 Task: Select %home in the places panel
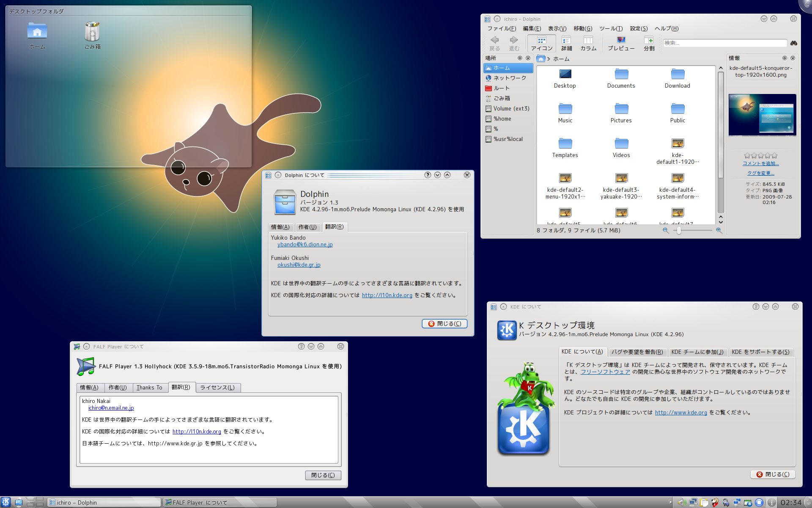click(x=508, y=119)
